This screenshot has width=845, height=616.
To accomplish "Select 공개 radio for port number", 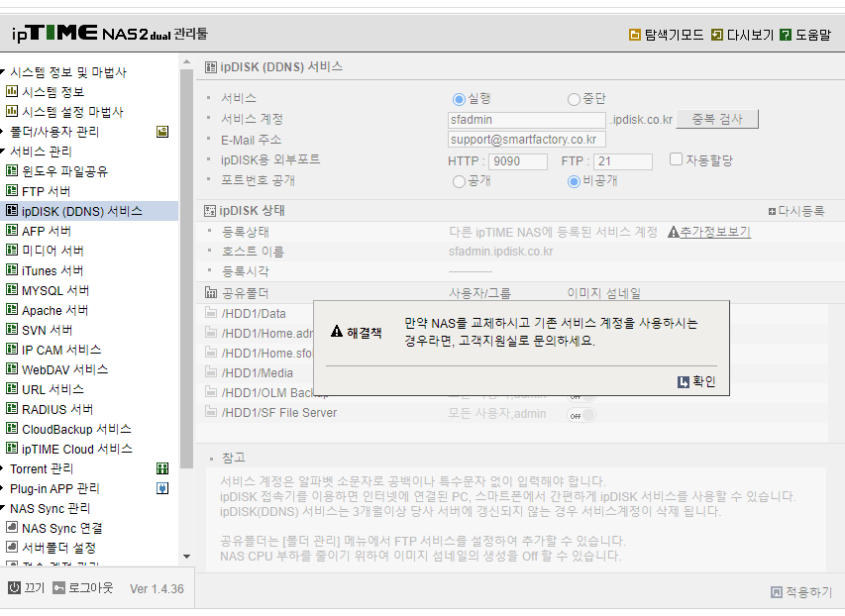I will pyautogui.click(x=459, y=181).
